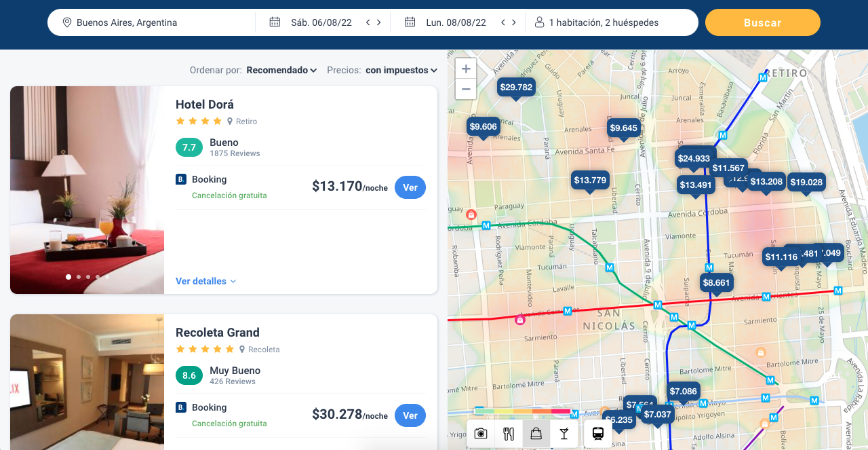Open the con impuestos price dropdown
Viewport: 868px width, 450px height.
coord(401,70)
